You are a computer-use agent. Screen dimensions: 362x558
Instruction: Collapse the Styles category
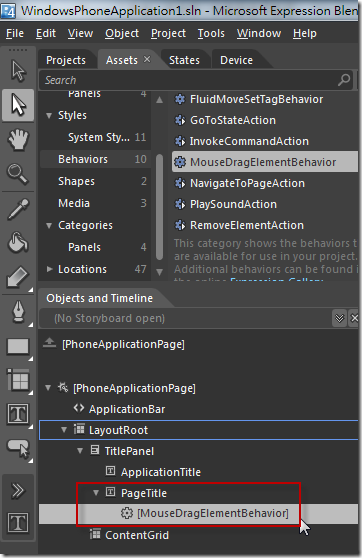tap(49, 115)
